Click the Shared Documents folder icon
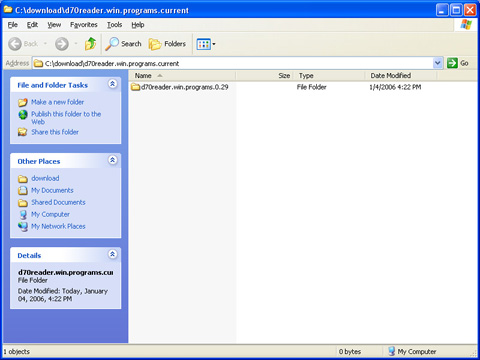This screenshot has width=480, height=360. click(23, 202)
